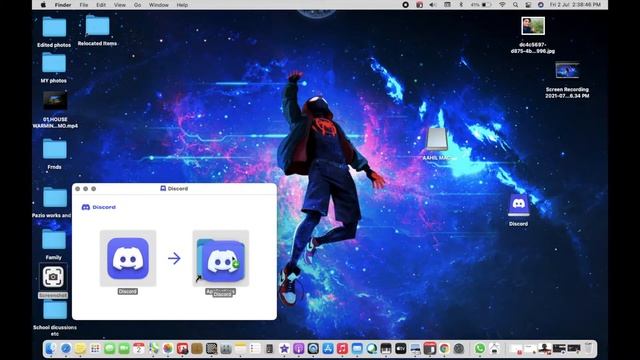Click the Discord app icon in the installer window
The width and height of the screenshot is (640, 360).
128,258
